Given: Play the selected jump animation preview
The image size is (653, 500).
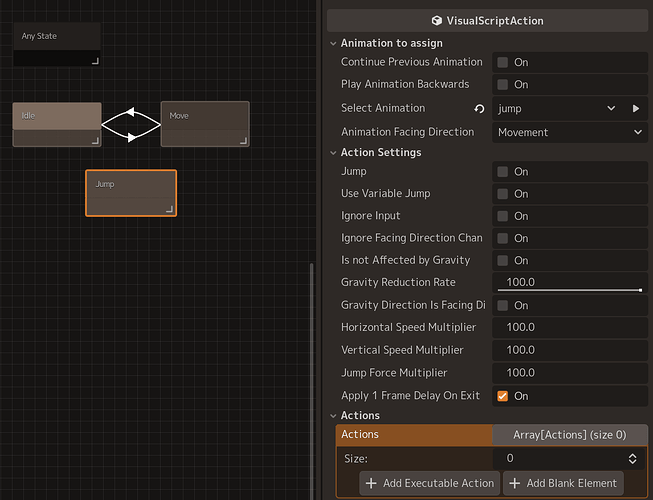Looking at the screenshot, I should tap(636, 109).
